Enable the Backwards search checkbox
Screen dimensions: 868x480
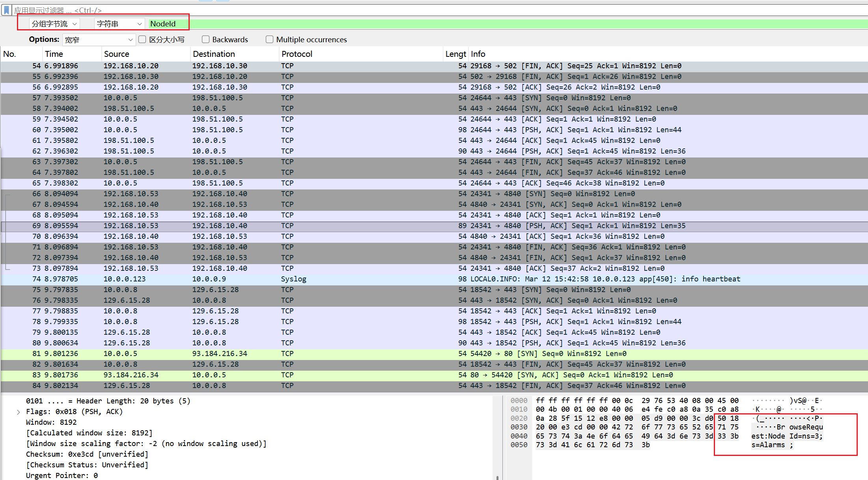tap(205, 39)
